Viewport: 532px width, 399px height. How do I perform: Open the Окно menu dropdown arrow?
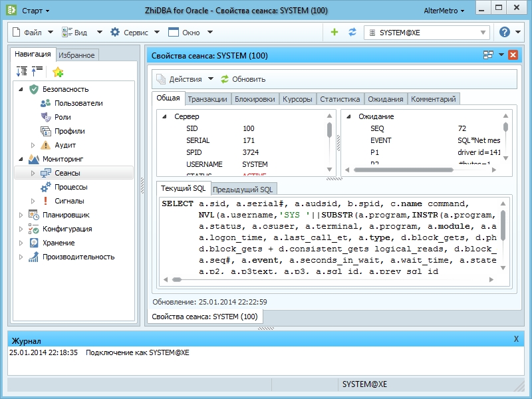pyautogui.click(x=210, y=32)
